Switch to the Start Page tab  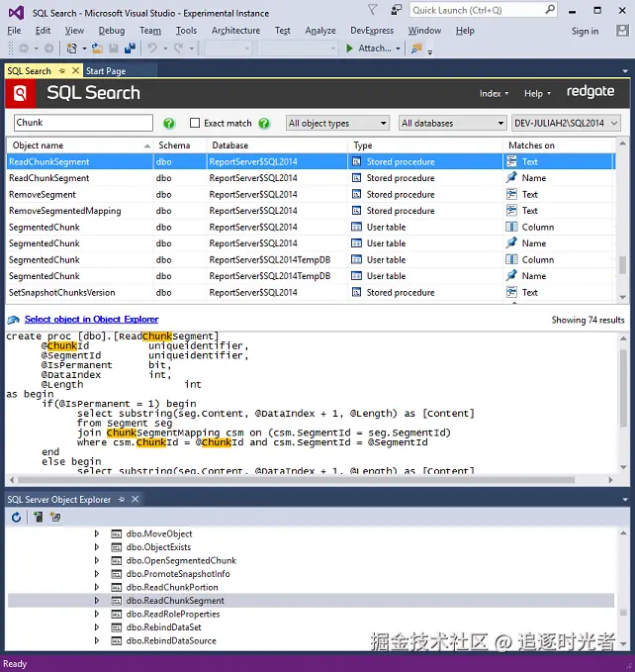(105, 71)
